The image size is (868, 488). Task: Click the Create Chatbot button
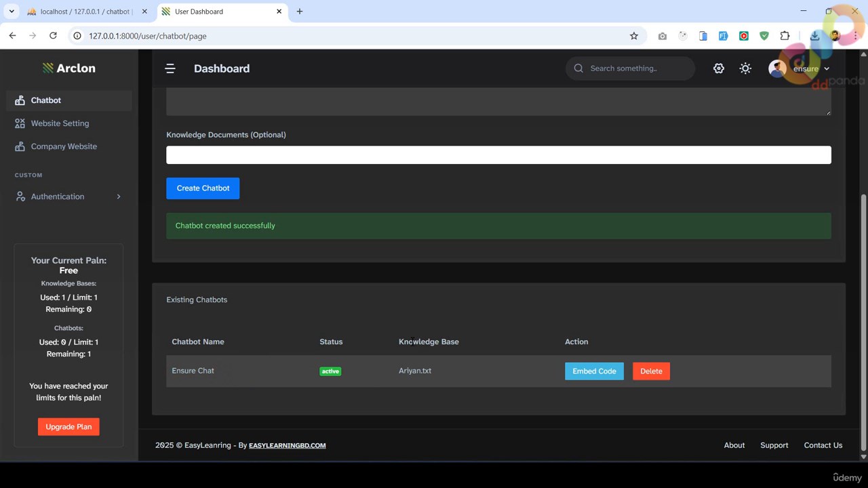[203, 188]
